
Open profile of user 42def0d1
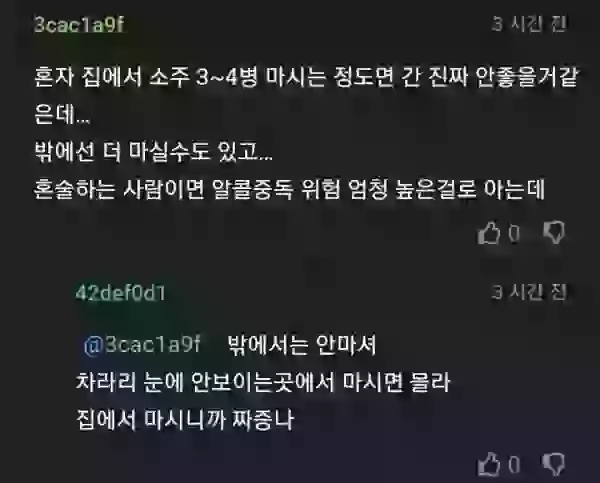pyautogui.click(x=120, y=294)
